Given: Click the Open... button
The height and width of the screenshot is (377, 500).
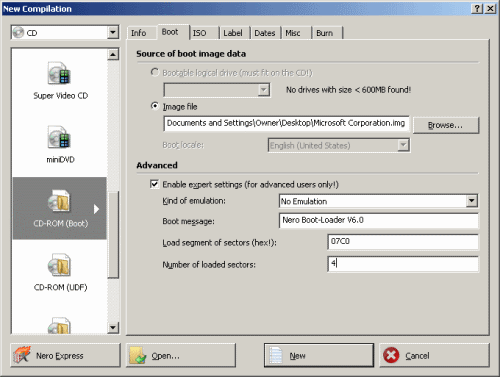Looking at the screenshot, I should [x=181, y=355].
